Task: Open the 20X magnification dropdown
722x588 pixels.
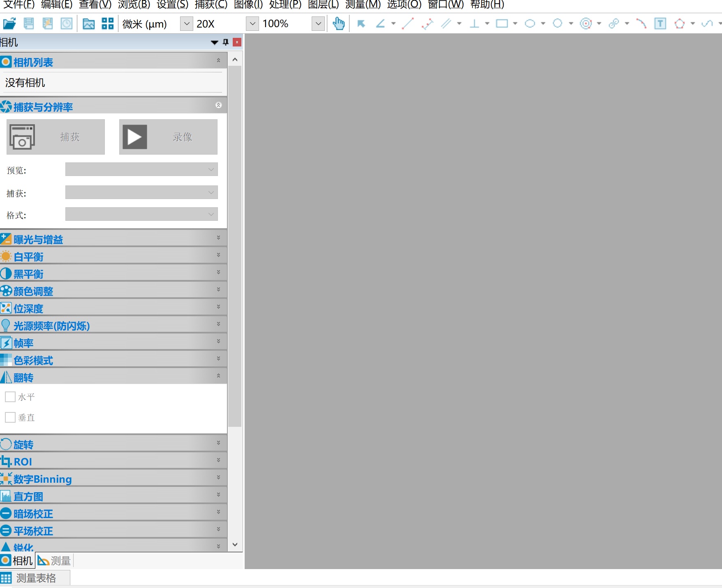Action: coord(252,24)
